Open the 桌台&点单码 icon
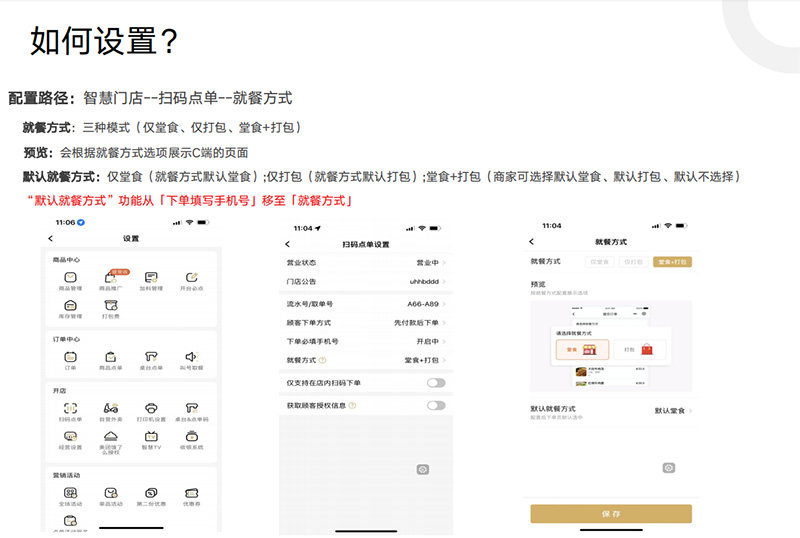This screenshot has height=538, width=800. 192,412
